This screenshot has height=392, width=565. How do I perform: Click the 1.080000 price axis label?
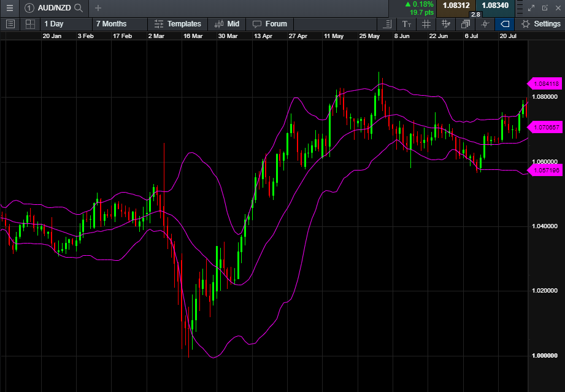(545, 97)
